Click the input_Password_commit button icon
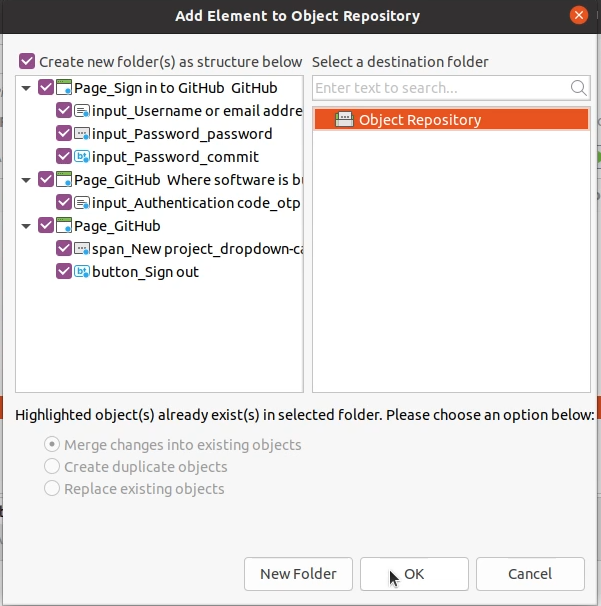601x606 pixels. click(82, 157)
